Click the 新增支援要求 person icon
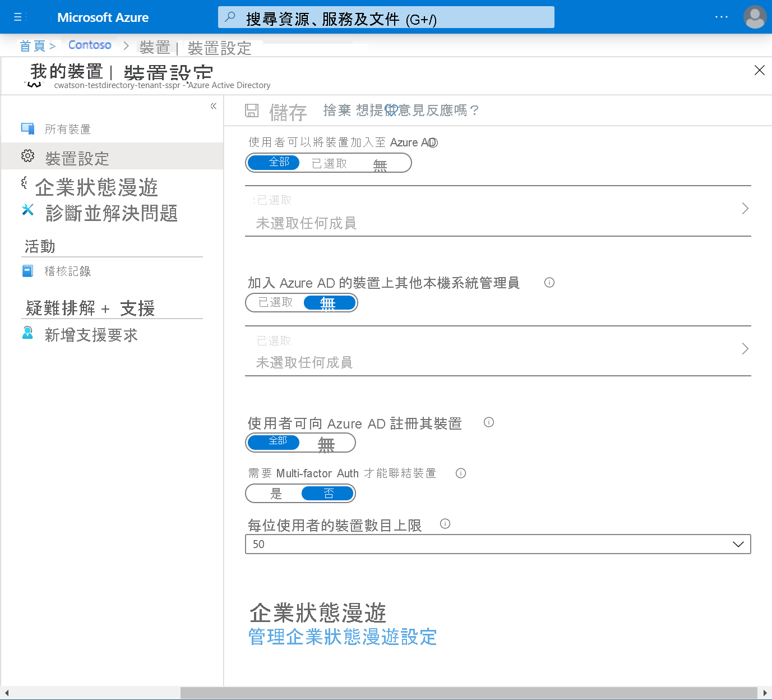The height and width of the screenshot is (700, 772). (27, 333)
